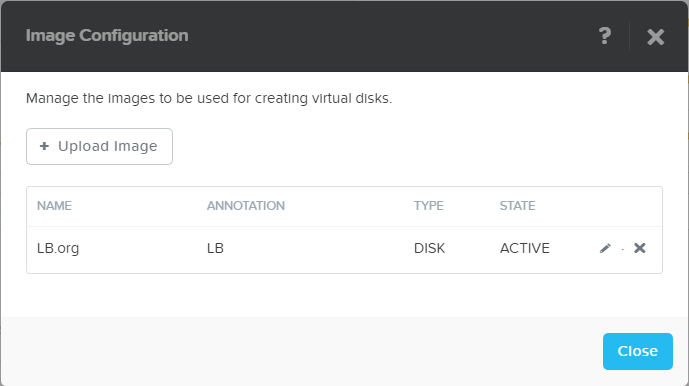This screenshot has width=689, height=386.
Task: Open help via the question mark icon
Action: click(605, 36)
